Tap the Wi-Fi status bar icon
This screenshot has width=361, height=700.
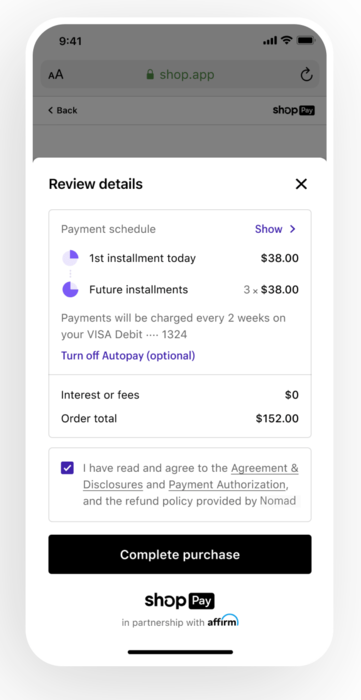click(286, 41)
